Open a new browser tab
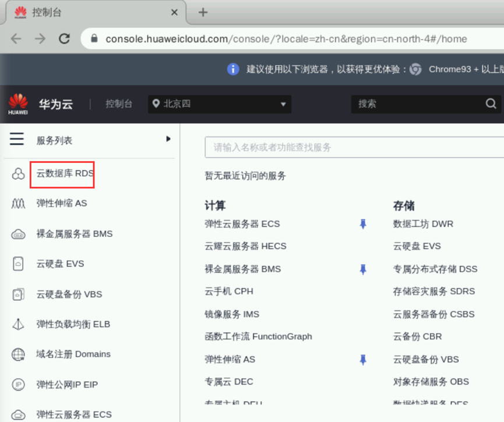The height and width of the screenshot is (422, 504). tap(203, 13)
